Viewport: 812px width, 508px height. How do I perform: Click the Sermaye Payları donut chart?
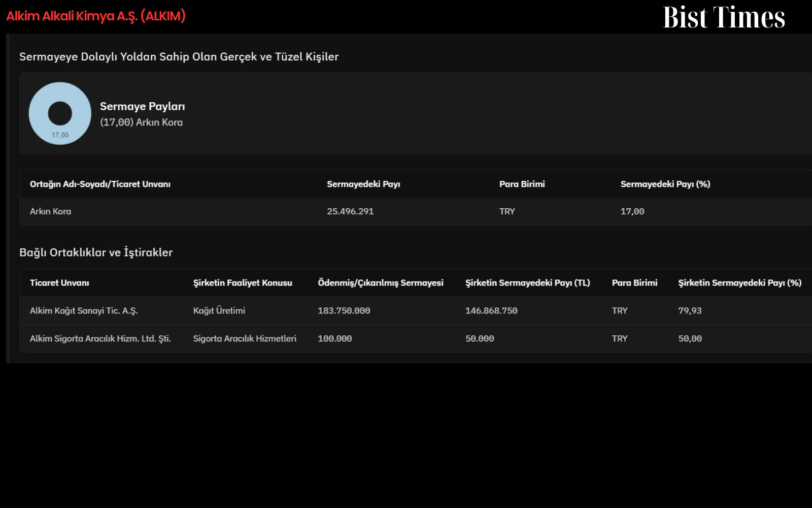[60, 113]
